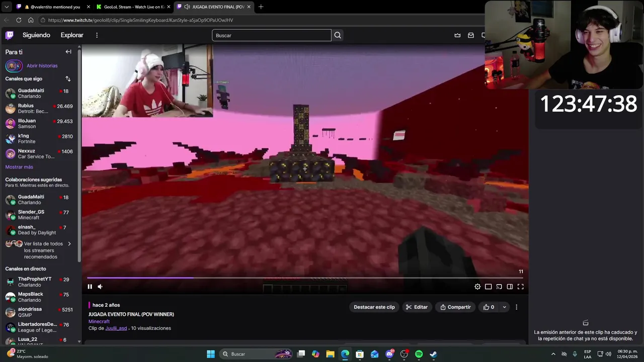Open LibertadoresDe... League of Legends channel
This screenshot has width=644, height=362.
click(x=39, y=327)
